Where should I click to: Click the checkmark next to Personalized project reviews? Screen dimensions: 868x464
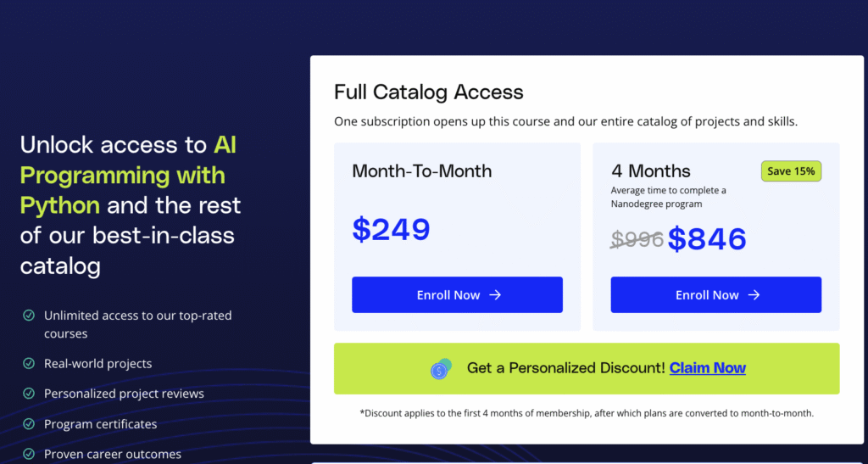point(28,394)
